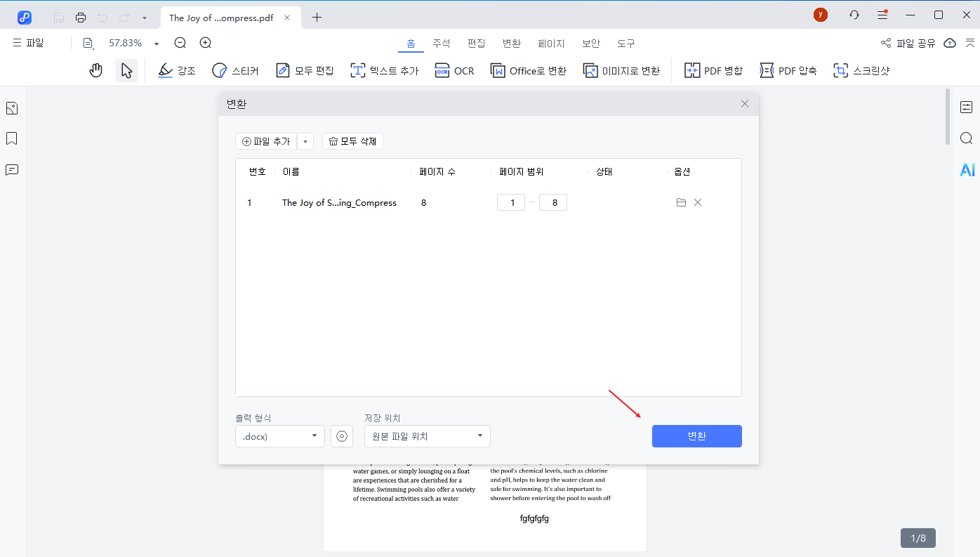Image resolution: width=980 pixels, height=557 pixels.
Task: Open the AI assistant panel
Action: click(967, 169)
